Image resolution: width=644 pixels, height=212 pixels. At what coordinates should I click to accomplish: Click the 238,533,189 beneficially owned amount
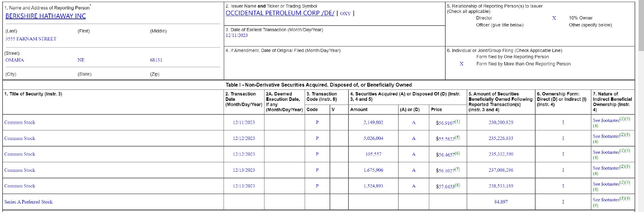(x=501, y=186)
